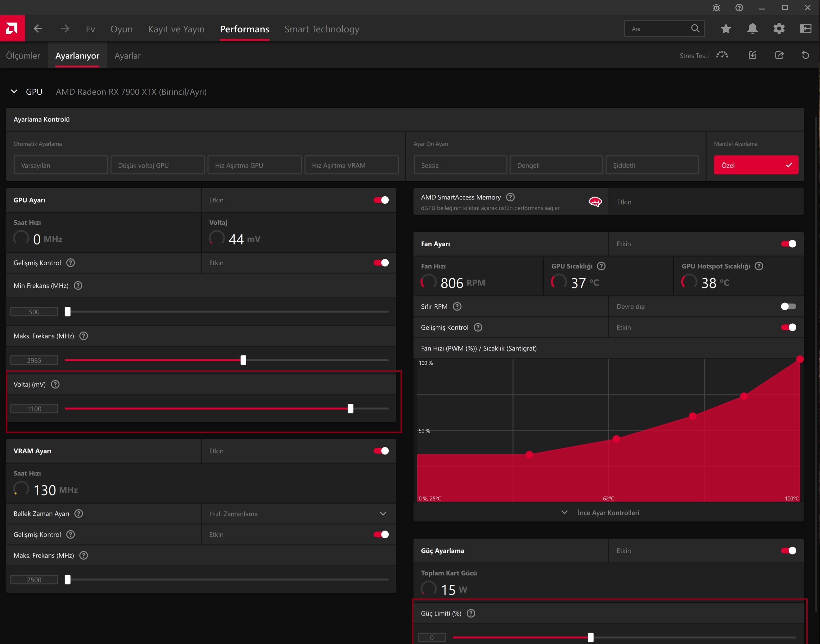Go back with the left arrow
The width and height of the screenshot is (820, 644).
(x=38, y=29)
